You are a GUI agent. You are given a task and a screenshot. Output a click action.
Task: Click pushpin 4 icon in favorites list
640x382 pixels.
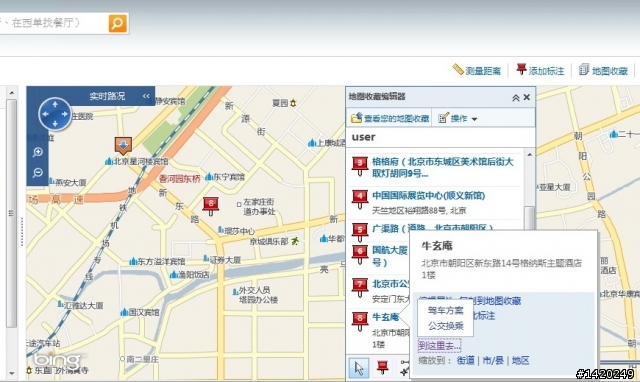coord(360,199)
